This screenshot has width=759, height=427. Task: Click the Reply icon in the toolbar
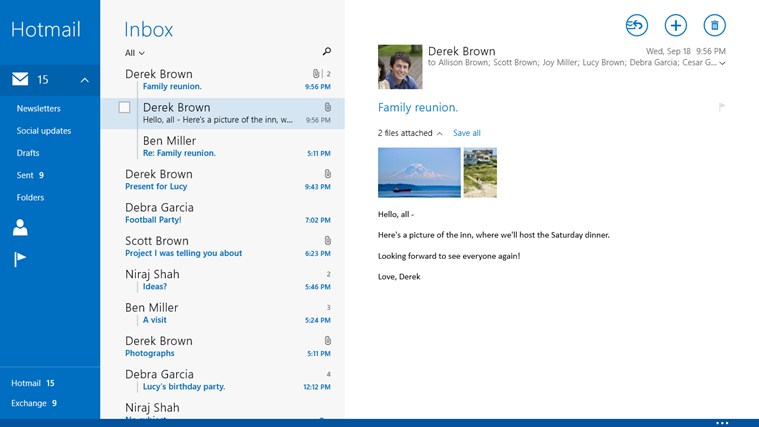[637, 25]
